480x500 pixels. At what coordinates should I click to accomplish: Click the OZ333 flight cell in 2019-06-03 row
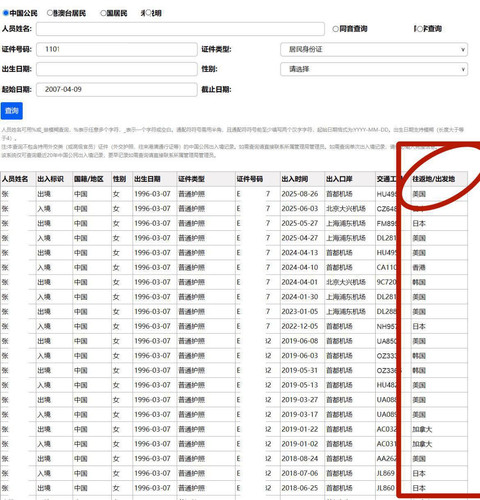tap(387, 356)
